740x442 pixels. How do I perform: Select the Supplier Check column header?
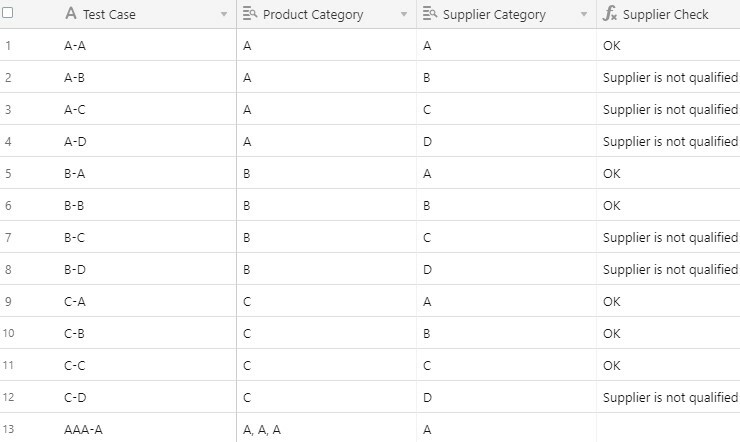pyautogui.click(x=668, y=14)
